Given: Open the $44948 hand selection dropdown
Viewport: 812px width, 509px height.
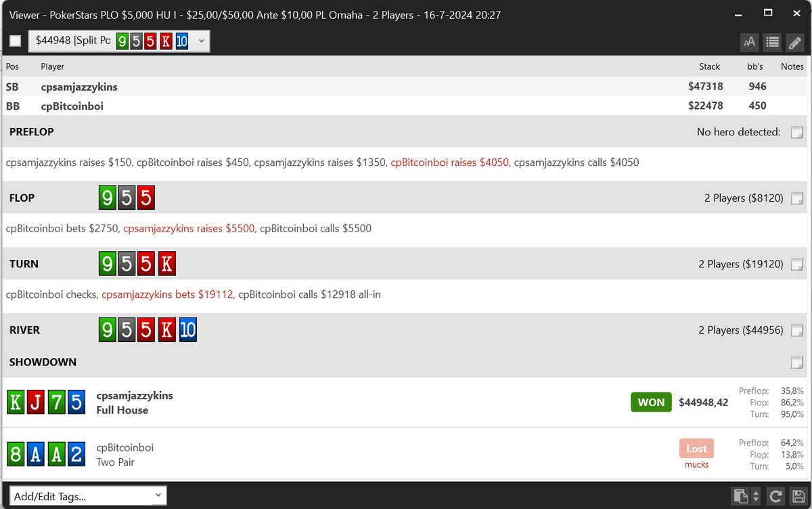Looking at the screenshot, I should point(119,41).
